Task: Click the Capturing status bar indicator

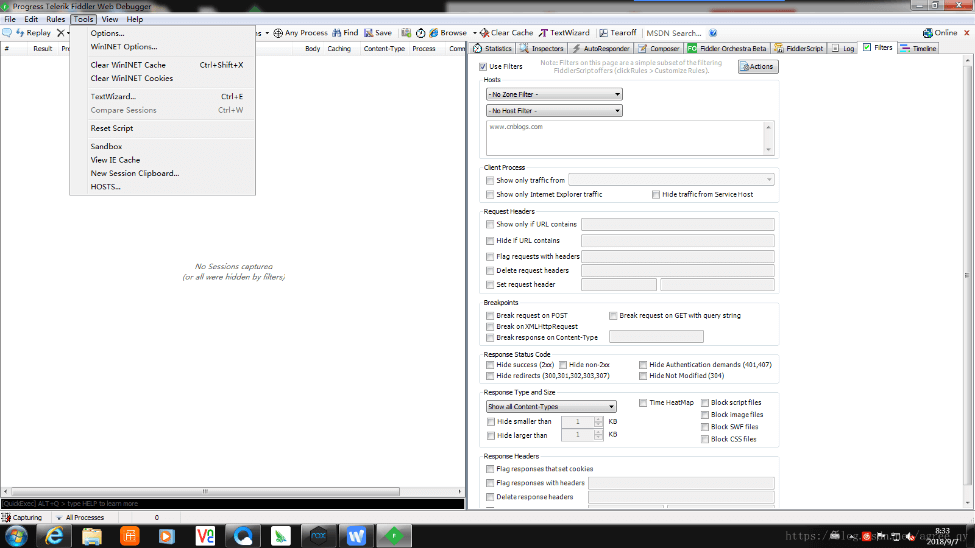Action: click(22, 518)
